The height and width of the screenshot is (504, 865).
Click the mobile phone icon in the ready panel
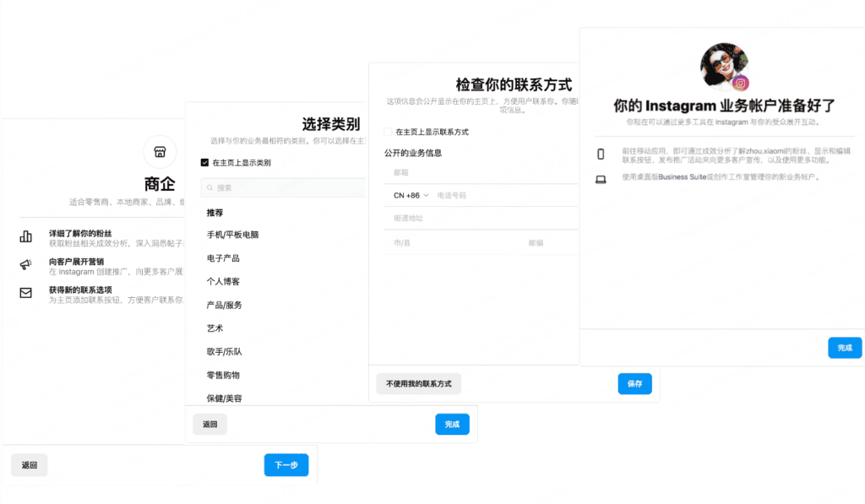click(x=601, y=154)
